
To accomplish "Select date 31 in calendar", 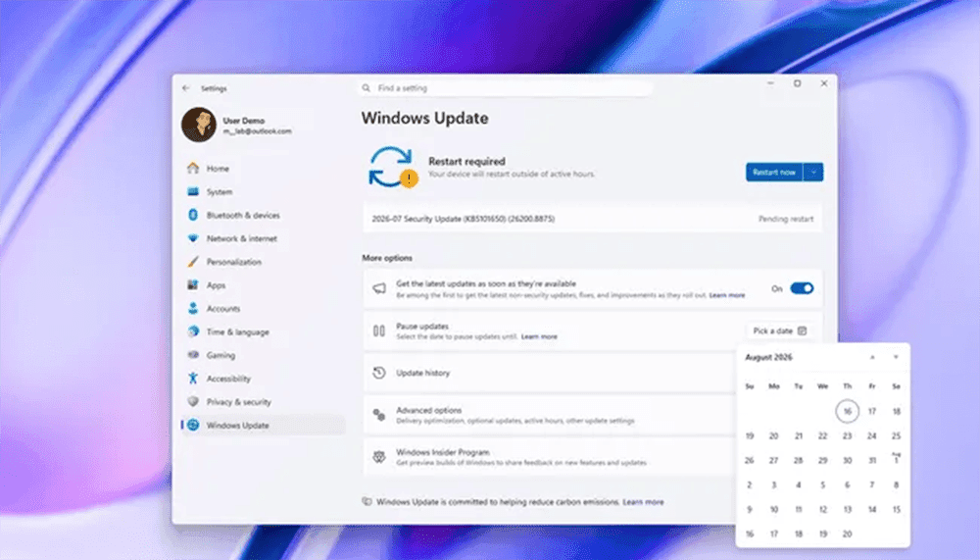I will 871,460.
